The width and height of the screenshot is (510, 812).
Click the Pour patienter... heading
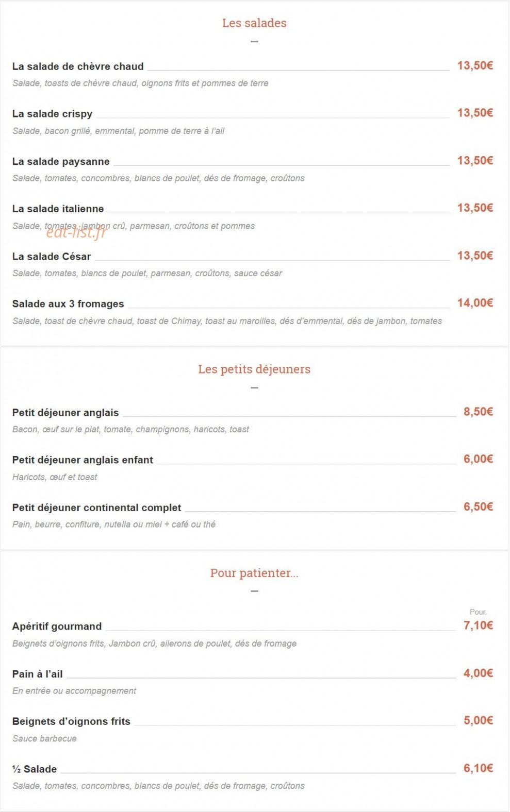[254, 573]
